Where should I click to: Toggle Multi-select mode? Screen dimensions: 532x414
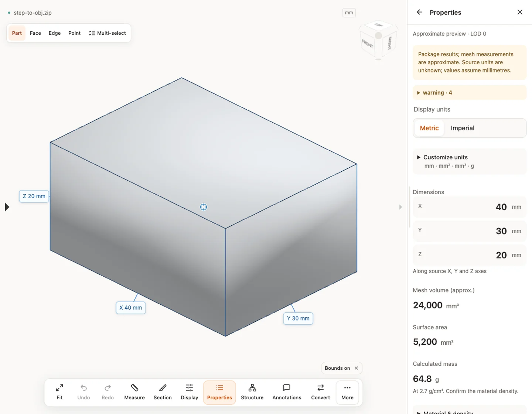click(x=108, y=33)
